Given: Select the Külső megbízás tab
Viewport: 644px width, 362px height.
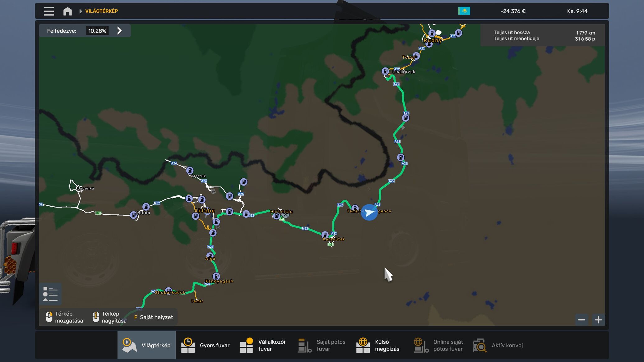Looking at the screenshot, I should pos(378,345).
